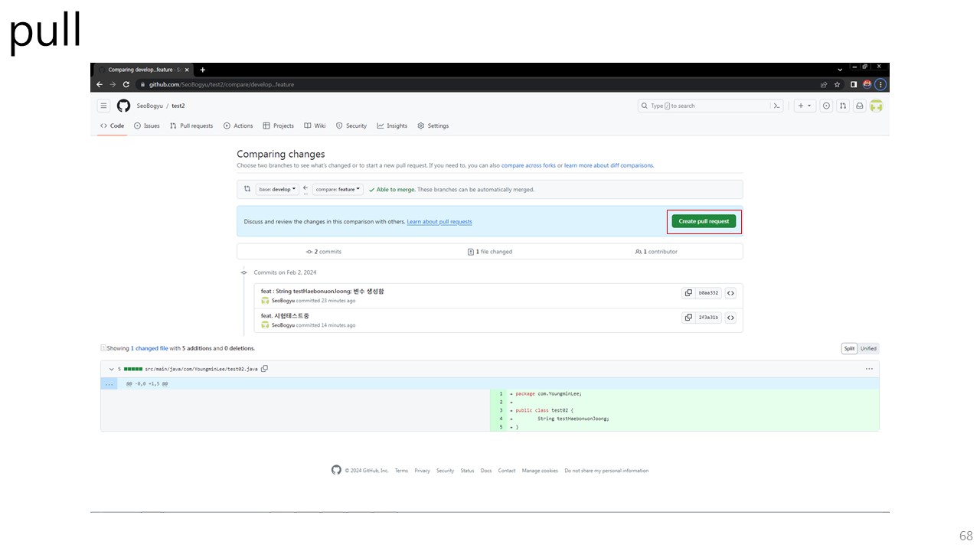The width and height of the screenshot is (980, 551).
Task: Open Pull requests shortcut icon in header
Action: click(x=843, y=106)
